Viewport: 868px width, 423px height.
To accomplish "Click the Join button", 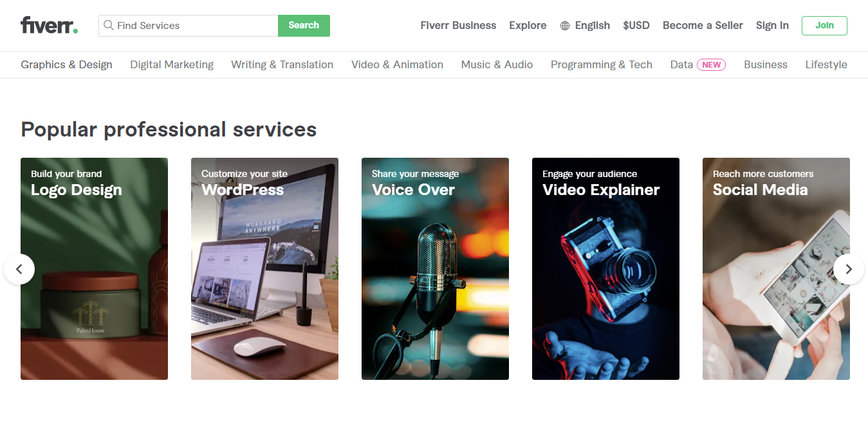I will (x=824, y=26).
